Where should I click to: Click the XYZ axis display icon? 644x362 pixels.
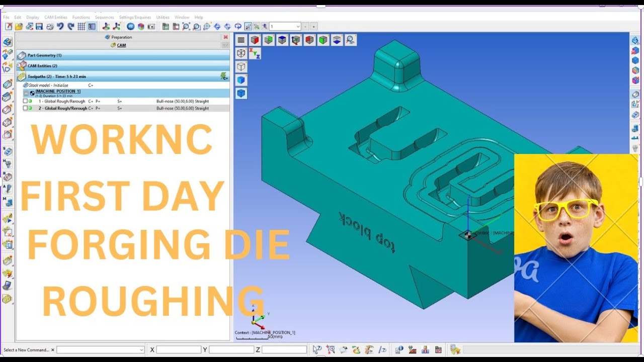click(255, 53)
